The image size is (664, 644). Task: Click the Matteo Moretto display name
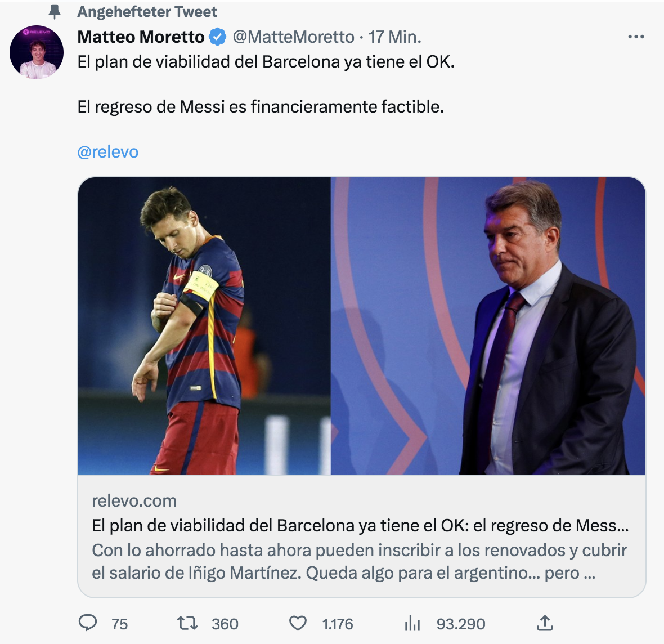coord(141,37)
